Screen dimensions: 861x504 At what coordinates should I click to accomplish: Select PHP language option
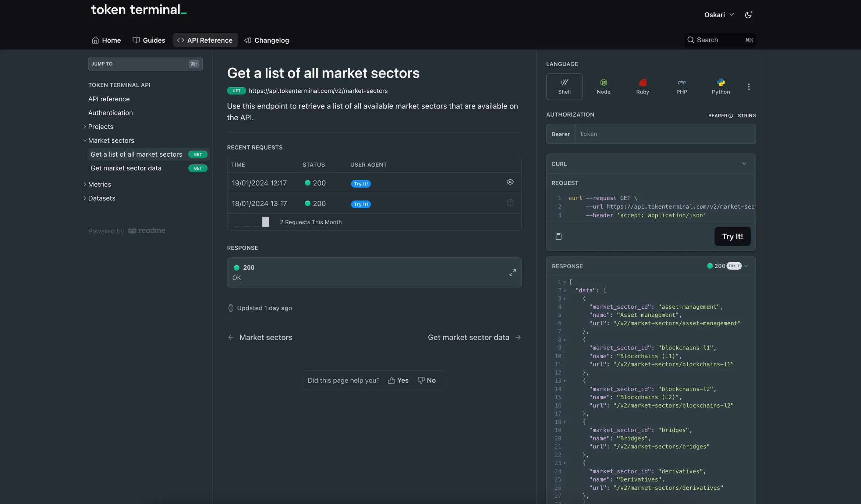click(682, 87)
